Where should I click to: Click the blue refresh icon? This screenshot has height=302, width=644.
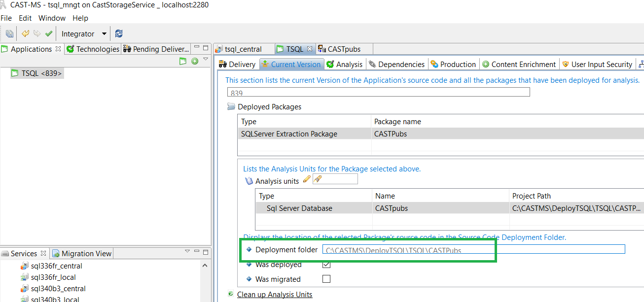click(119, 34)
